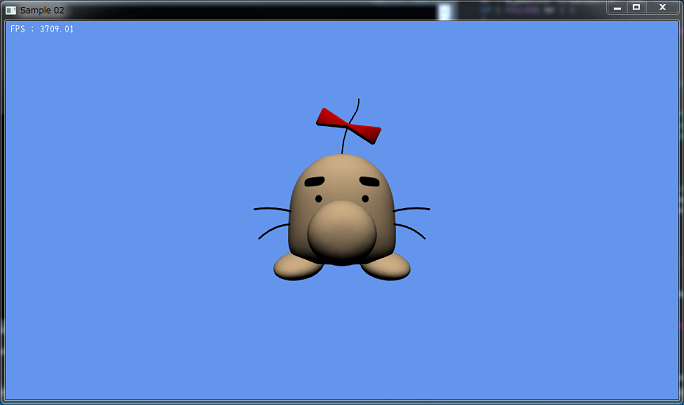This screenshot has height=405, width=684.
Task: Select the character's left-side eye dot
Action: pyautogui.click(x=319, y=198)
